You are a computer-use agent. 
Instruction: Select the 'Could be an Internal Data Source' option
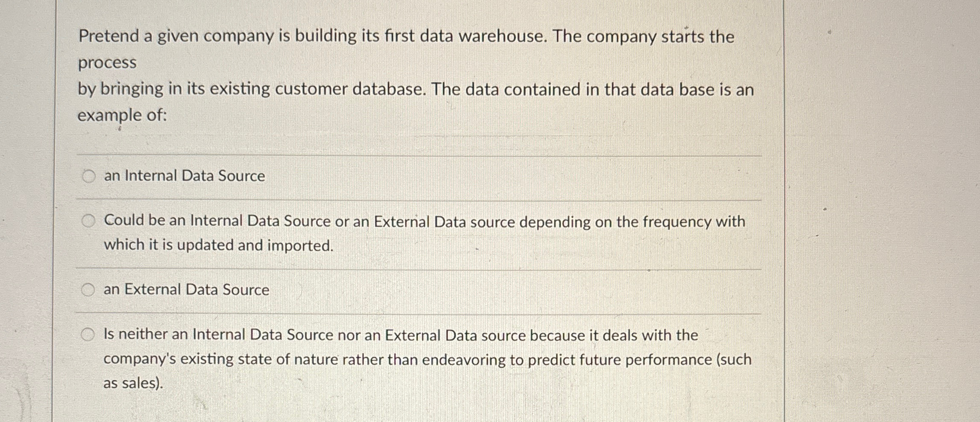point(89,221)
